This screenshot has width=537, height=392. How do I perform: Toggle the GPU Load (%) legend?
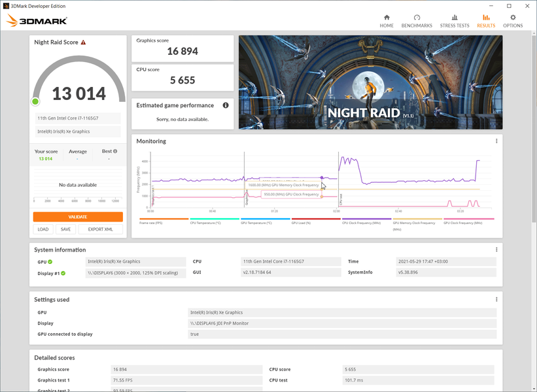(x=316, y=221)
